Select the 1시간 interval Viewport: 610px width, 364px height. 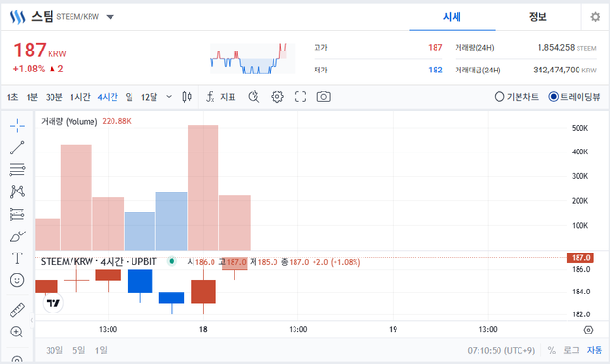click(80, 97)
